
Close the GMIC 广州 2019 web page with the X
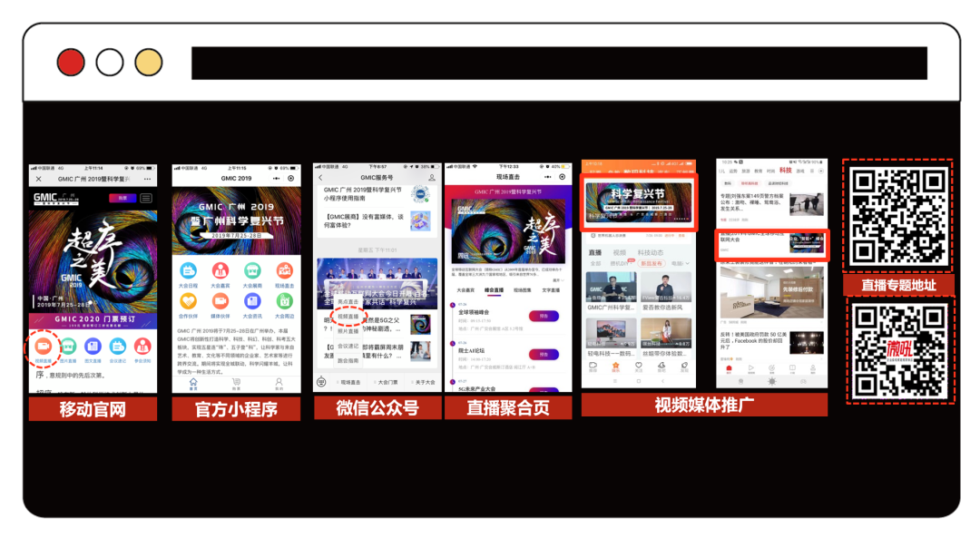tap(39, 179)
